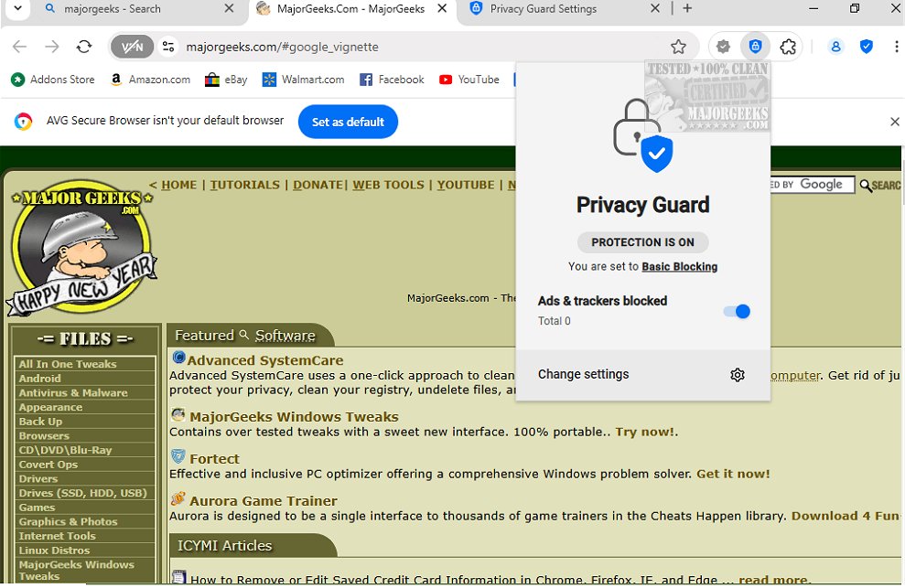
Task: Open the All In One Tweaks category
Action: pos(85,364)
